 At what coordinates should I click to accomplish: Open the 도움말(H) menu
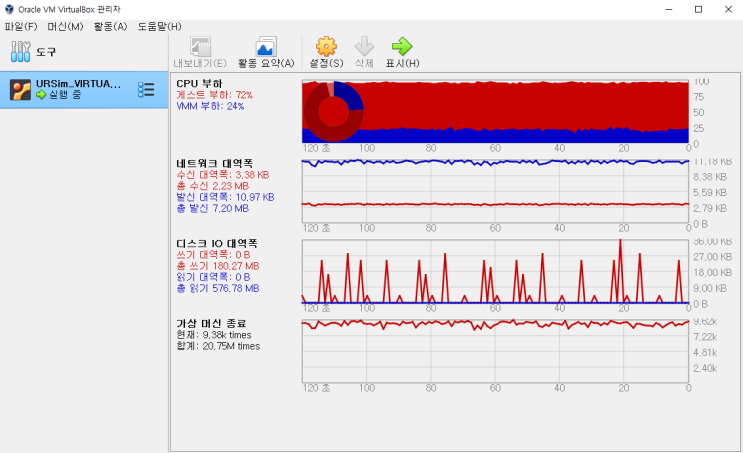click(x=159, y=27)
